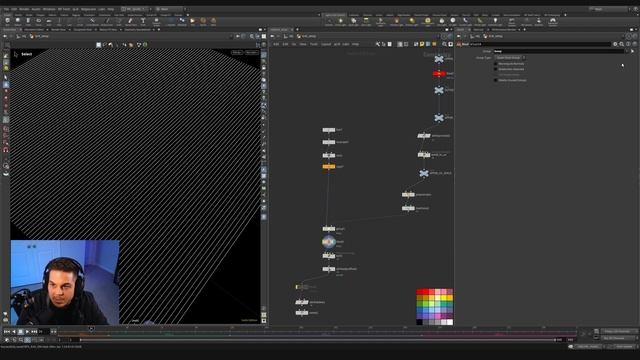640x360 pixels.
Task: Open the File menu
Action: click(6, 9)
